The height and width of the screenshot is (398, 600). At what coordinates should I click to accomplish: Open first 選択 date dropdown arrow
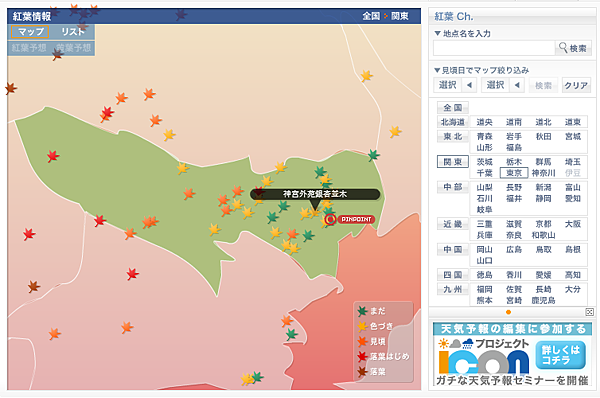coord(469,85)
